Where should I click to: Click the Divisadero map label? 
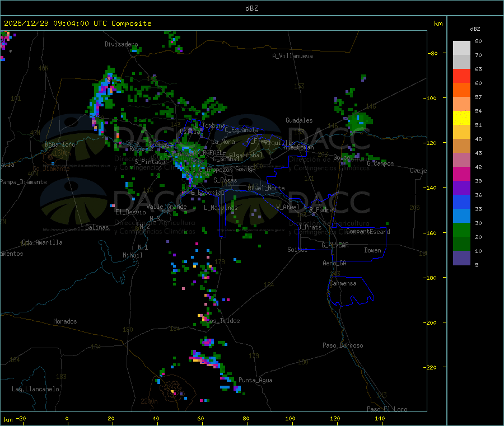(121, 44)
